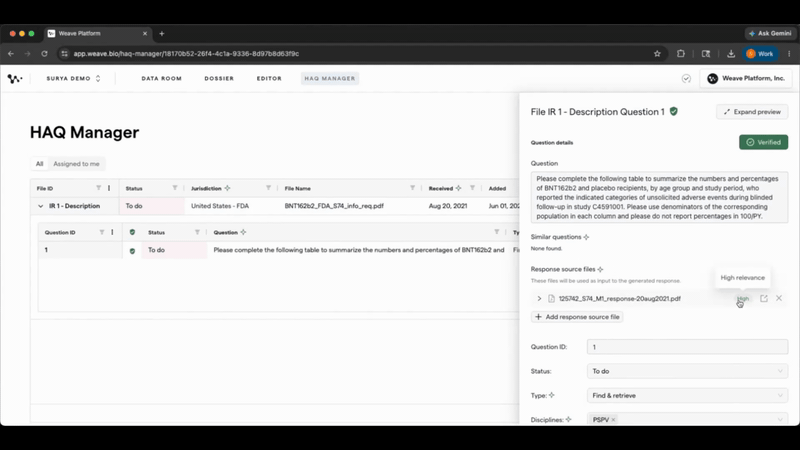The image size is (800, 450).
Task: Filter the File Name column
Action: [412, 188]
